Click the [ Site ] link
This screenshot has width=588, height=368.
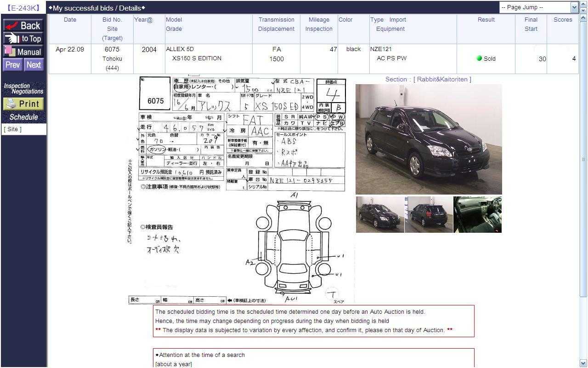(13, 129)
